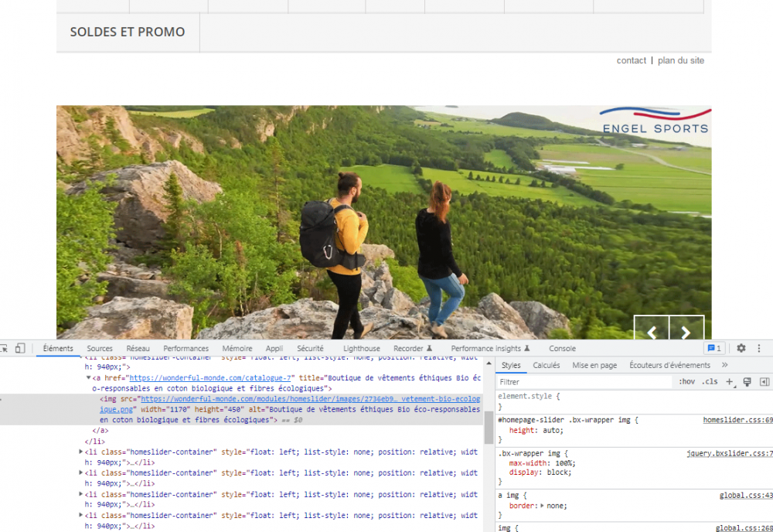Select the Styles sub-tab
Viewport: 773px width, 532px height.
click(511, 365)
